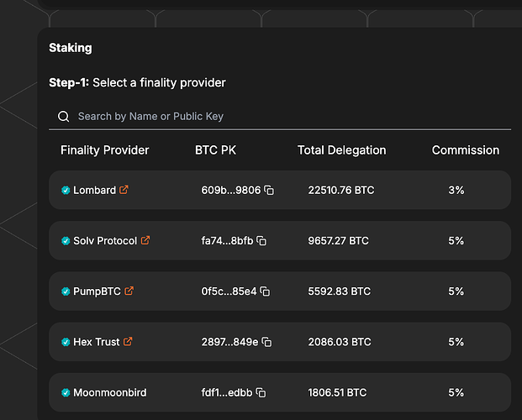Screen dimensions: 522x420
Task: Click the search magnifier icon
Action: click(x=63, y=117)
